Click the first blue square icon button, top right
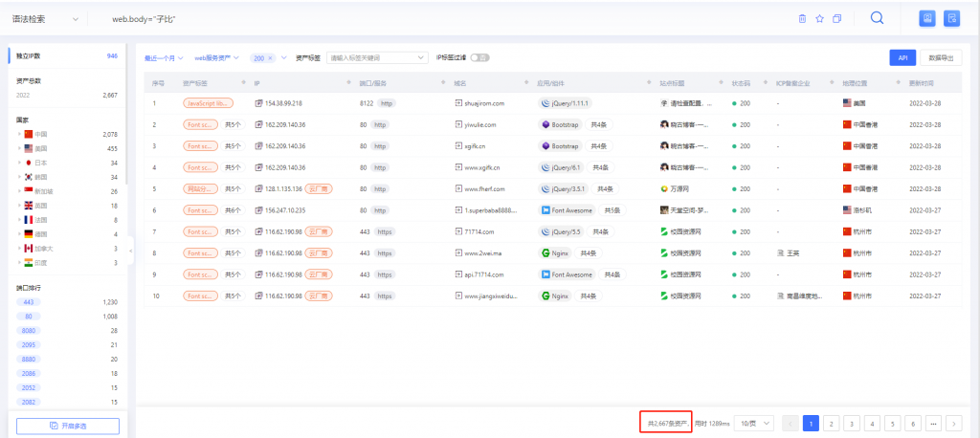 coord(926,18)
